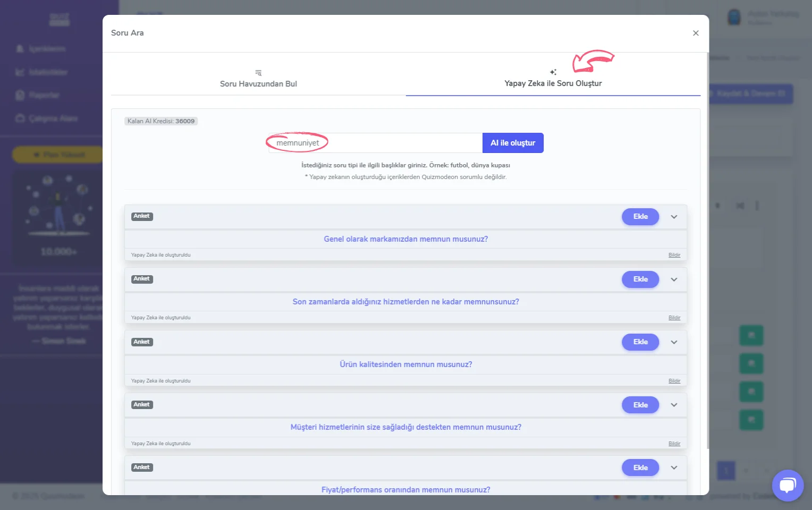This screenshot has height=510, width=812.
Task: Expand the 'Genel olarak markamızdan' question chevron
Action: click(x=674, y=217)
